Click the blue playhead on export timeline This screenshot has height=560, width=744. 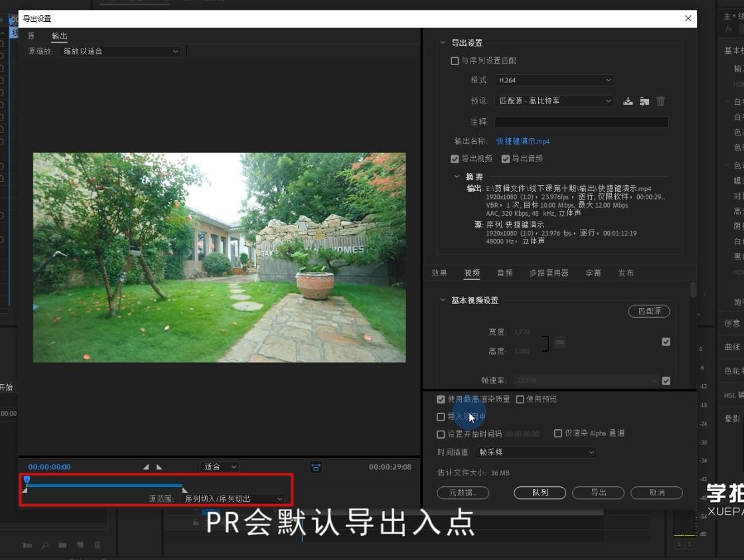pyautogui.click(x=27, y=480)
